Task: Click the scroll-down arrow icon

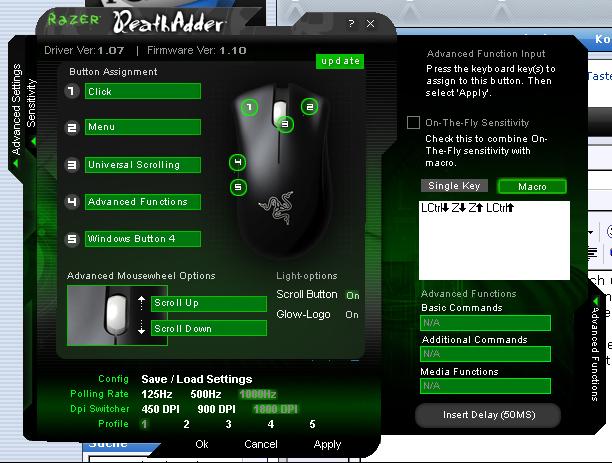Action: pos(141,327)
